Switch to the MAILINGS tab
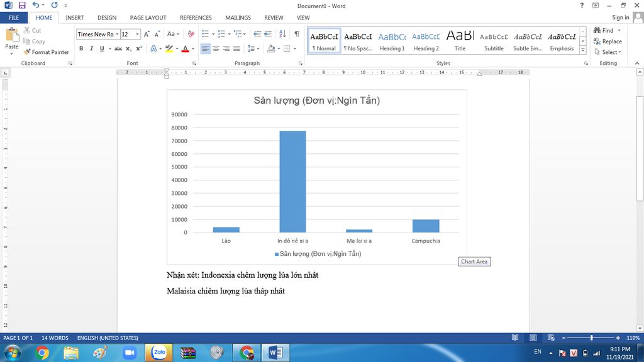 (x=238, y=18)
